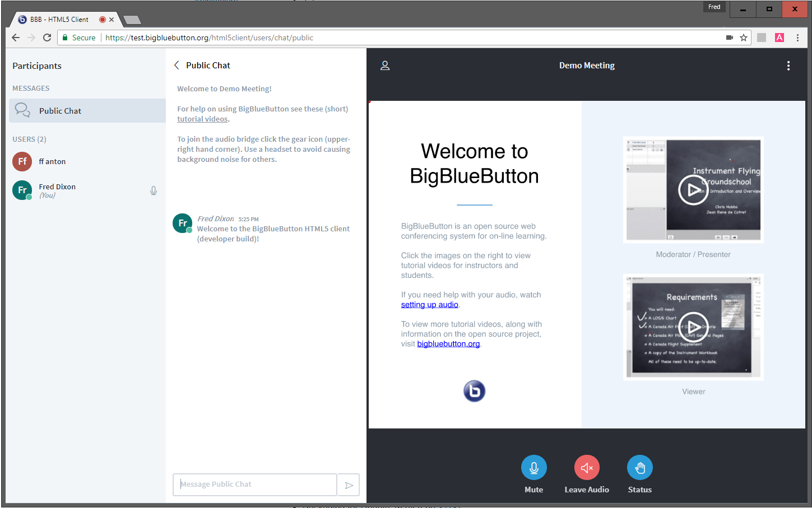812x508 pixels.
Task: Open Chrome's customization menu
Action: pyautogui.click(x=798, y=38)
